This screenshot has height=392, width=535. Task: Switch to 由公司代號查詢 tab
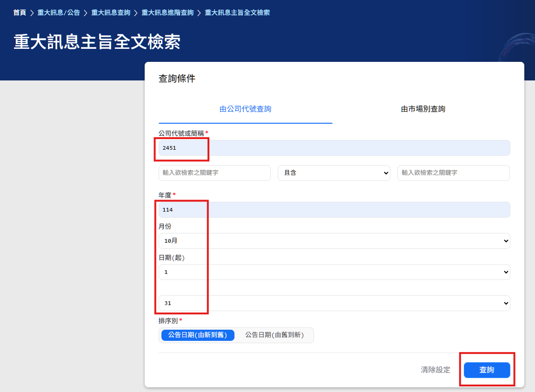pyautogui.click(x=245, y=109)
